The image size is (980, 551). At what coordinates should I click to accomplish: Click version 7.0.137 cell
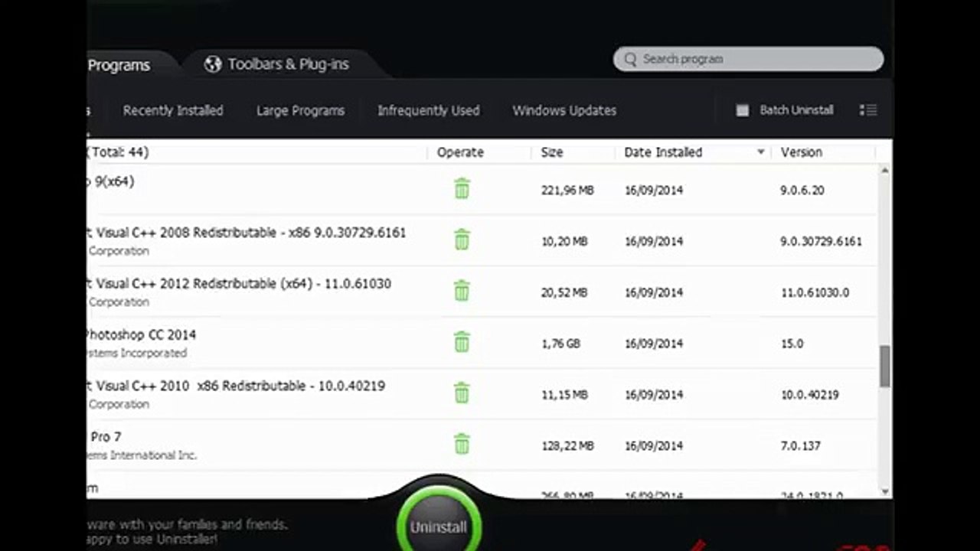point(800,445)
